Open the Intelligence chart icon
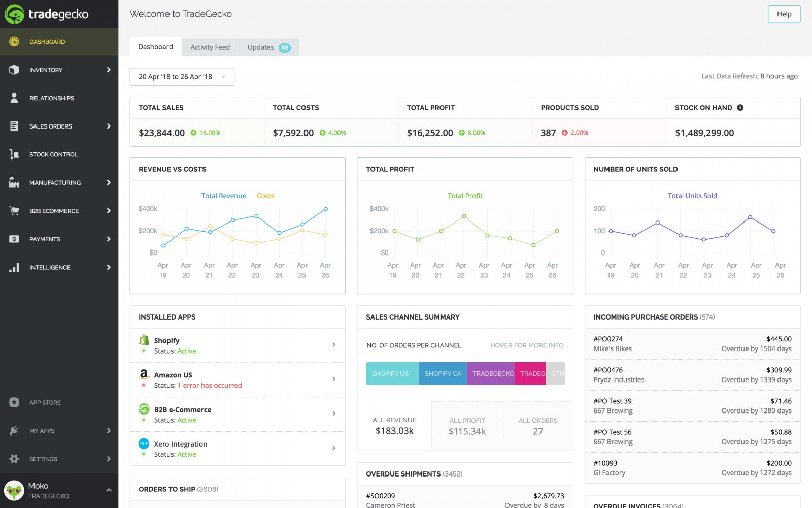Viewport: 812px width, 508px height. point(15,267)
